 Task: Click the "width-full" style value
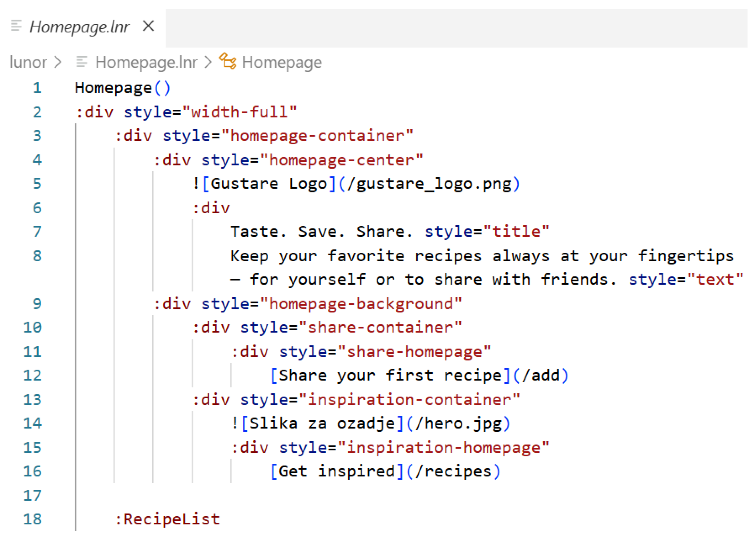tap(239, 112)
